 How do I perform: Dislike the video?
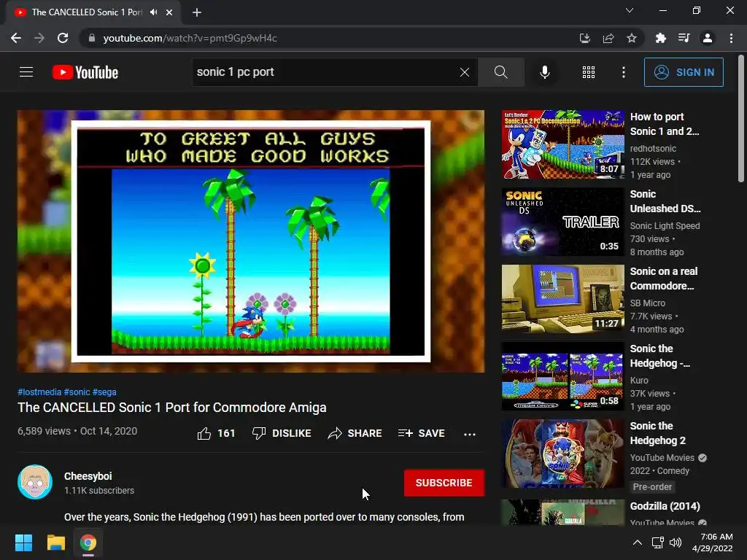click(282, 433)
